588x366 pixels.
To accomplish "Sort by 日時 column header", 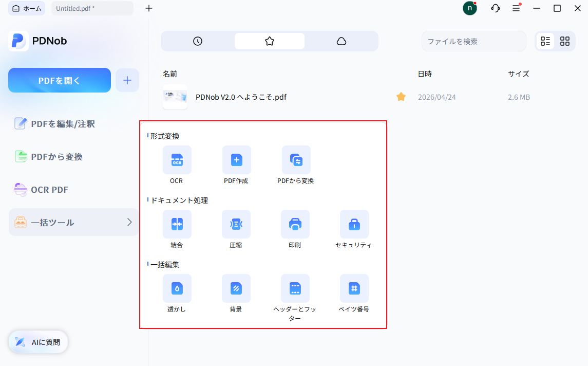I will [x=425, y=74].
